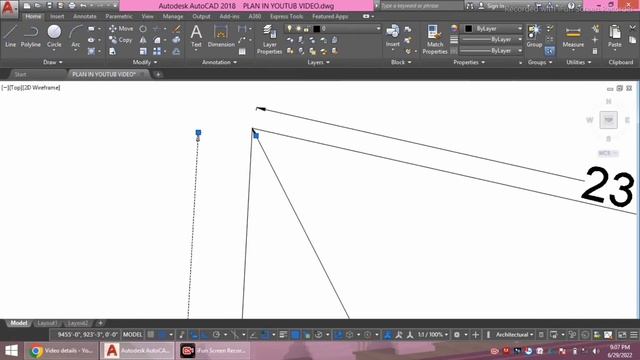The width and height of the screenshot is (640, 360).
Task: Open the Architectural units dropdown
Action: [514, 335]
